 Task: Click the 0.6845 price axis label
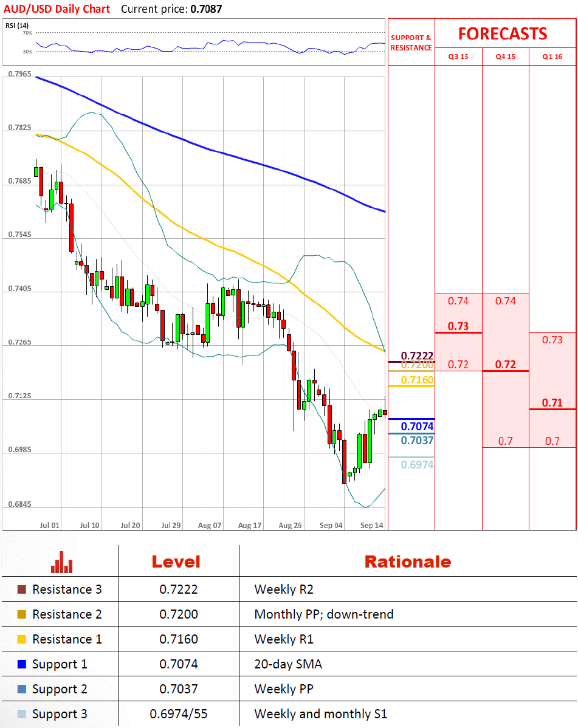[20, 504]
